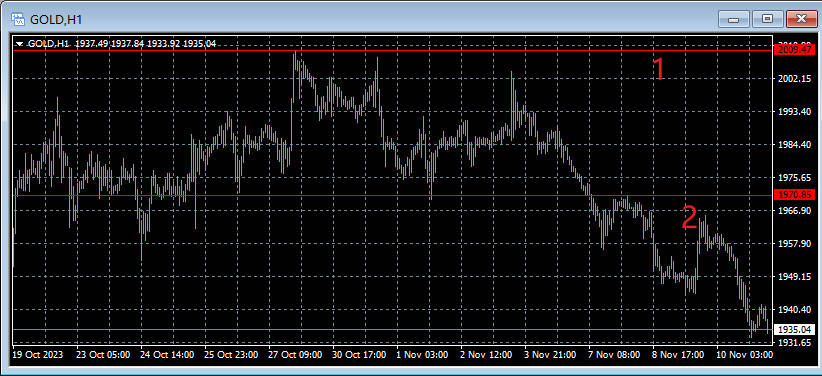Image resolution: width=822 pixels, height=376 pixels.
Task: Click the 19 Oct 2023 time axis label
Action: point(38,355)
